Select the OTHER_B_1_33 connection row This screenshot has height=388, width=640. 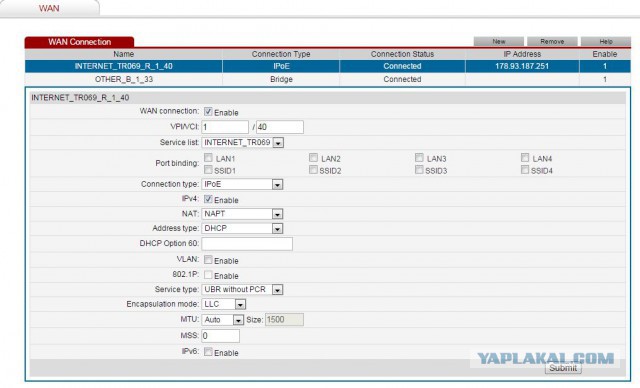(x=327, y=79)
